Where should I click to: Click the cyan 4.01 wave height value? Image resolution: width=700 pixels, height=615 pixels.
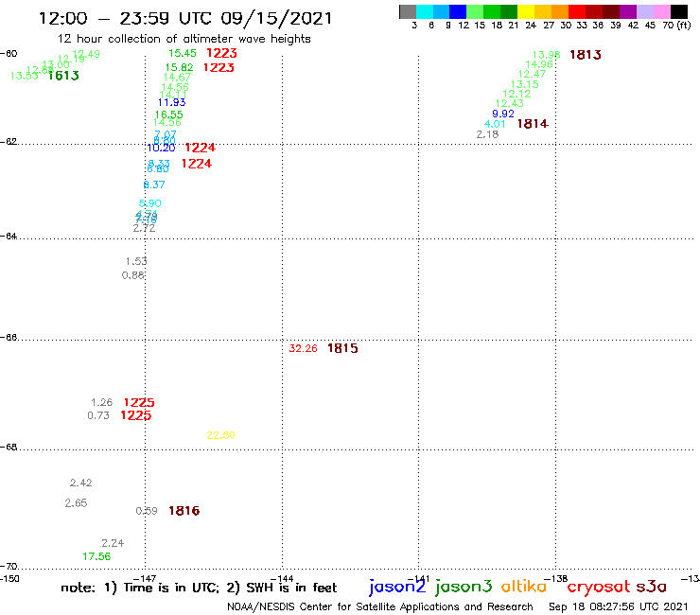pyautogui.click(x=495, y=124)
